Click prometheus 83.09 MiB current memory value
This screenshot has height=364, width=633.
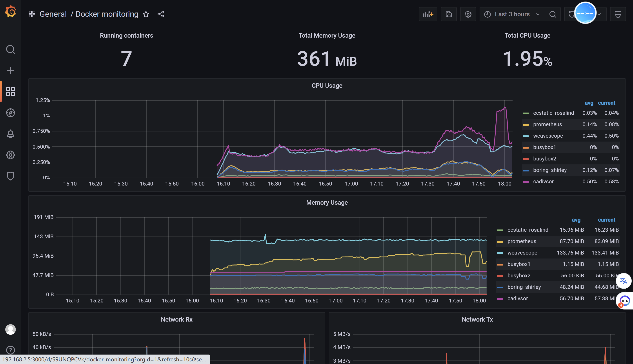tap(606, 242)
